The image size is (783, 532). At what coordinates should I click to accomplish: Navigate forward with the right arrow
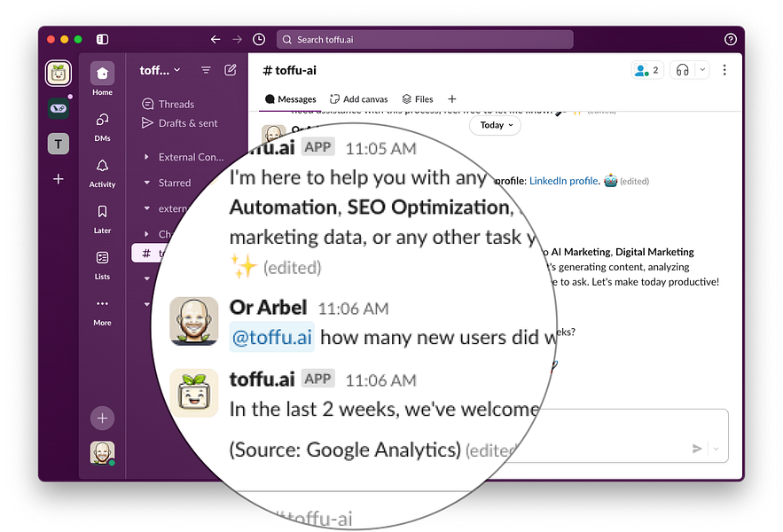(x=237, y=39)
